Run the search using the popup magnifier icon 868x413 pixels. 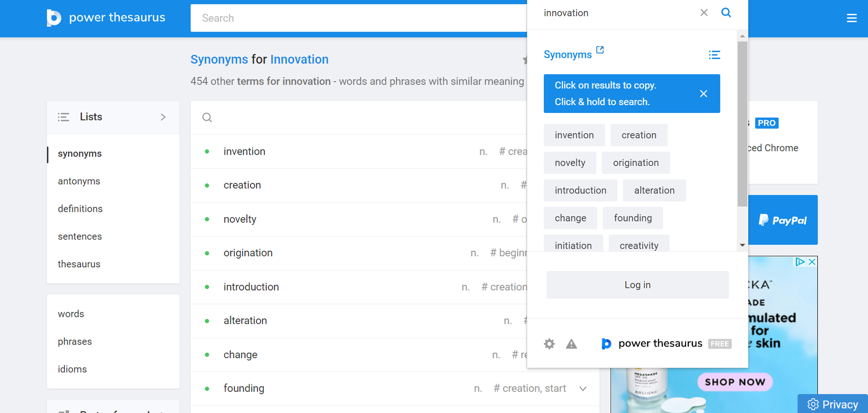(726, 13)
